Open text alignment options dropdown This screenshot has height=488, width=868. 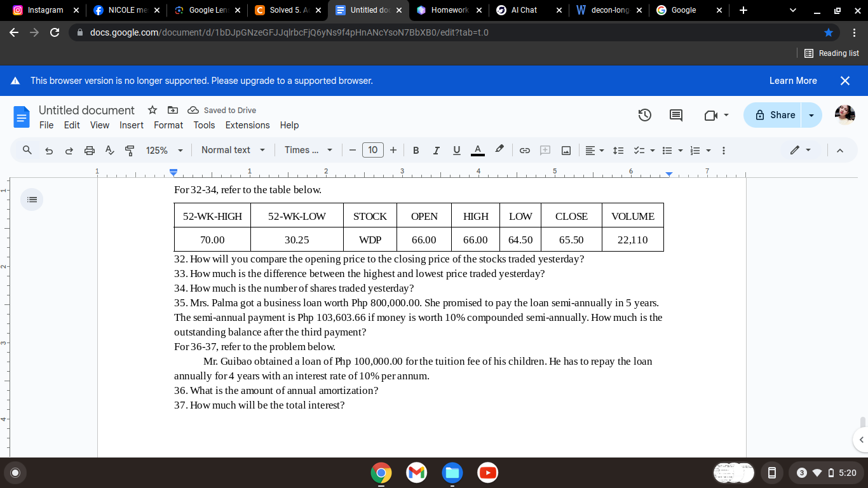(594, 151)
